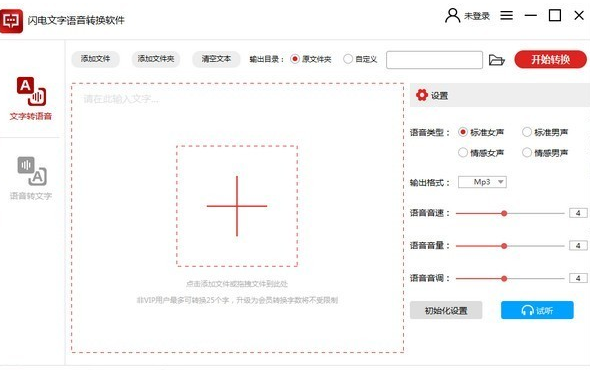Click the 点击添加文件或拖拽文件到此处 hint text
590x370 pixels.
[237, 284]
